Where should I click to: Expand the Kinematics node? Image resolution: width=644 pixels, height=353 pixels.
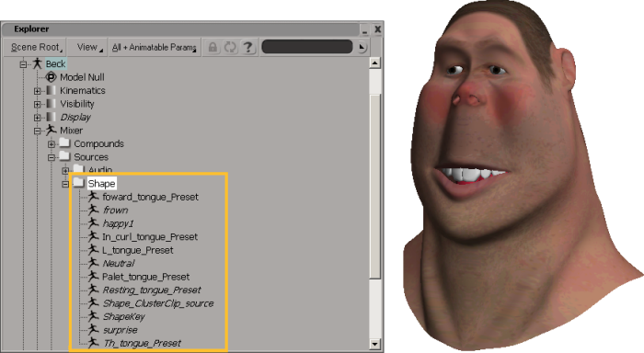pyautogui.click(x=38, y=91)
